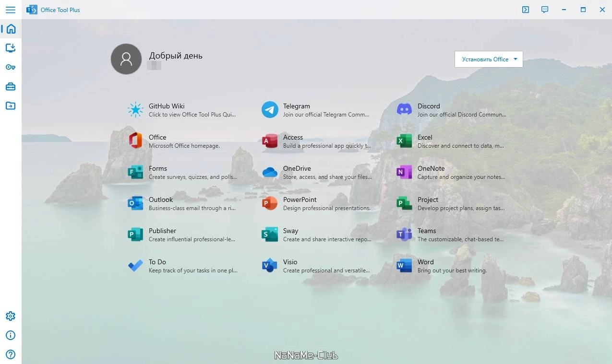
Task: Open the GitHub Wiki link title
Action: click(167, 106)
